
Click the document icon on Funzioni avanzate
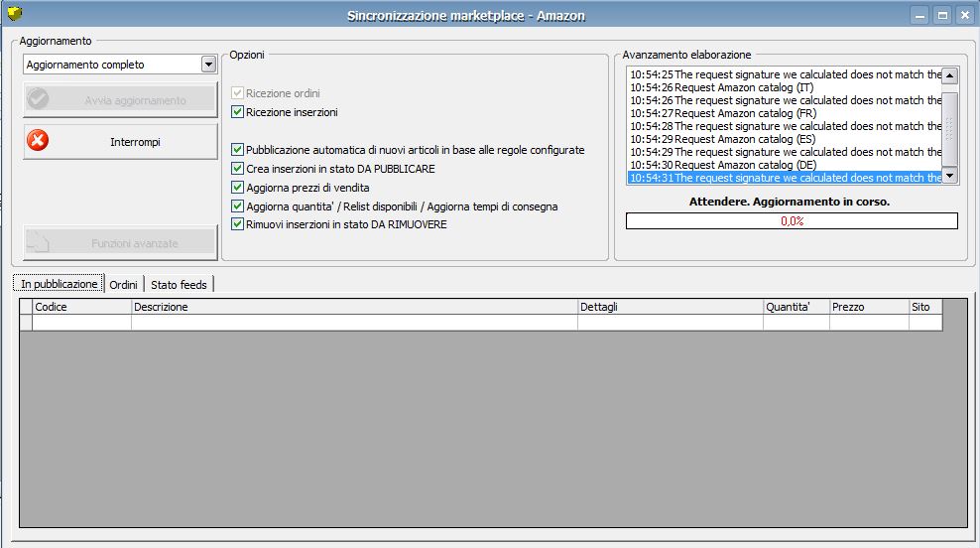coord(38,242)
